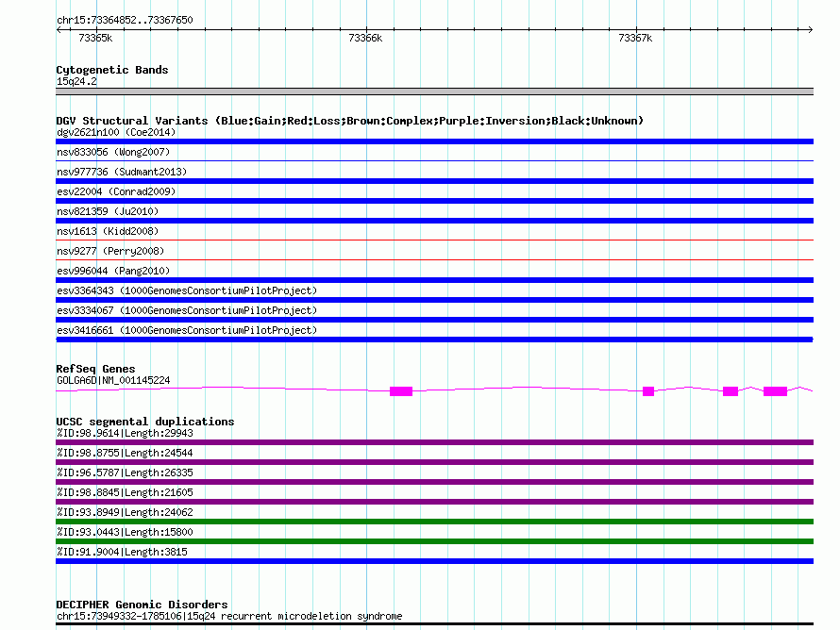This screenshot has width=840, height=630.
Task: Click the blue bar under dgv2621n100
Action: click(x=434, y=141)
